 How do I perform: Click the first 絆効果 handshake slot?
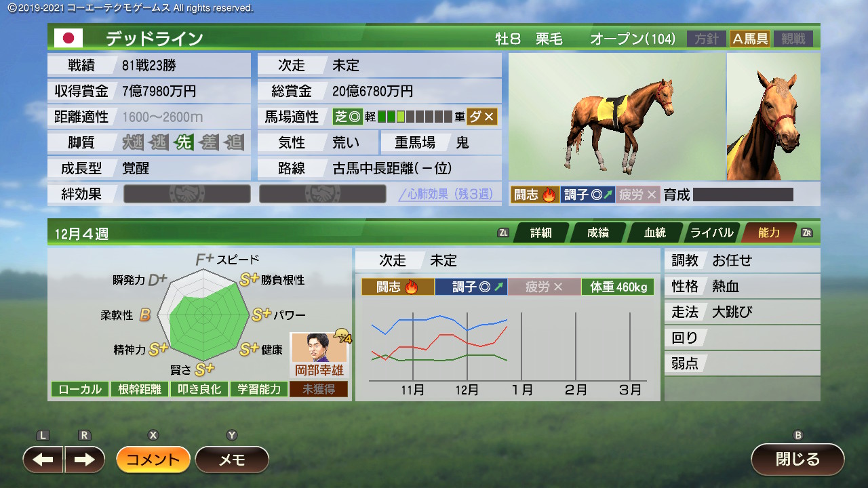(x=186, y=194)
